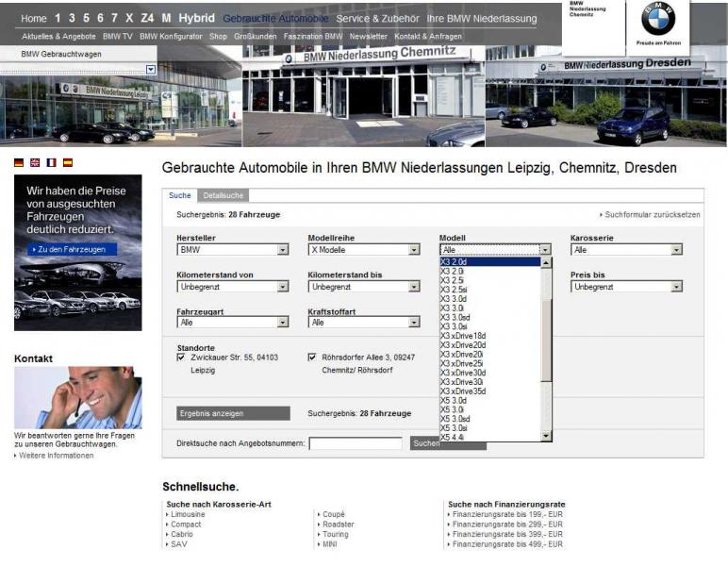Open dropdown arrow under BMW Gebrauchtwagen header
The height and width of the screenshot is (566, 728).
pos(151,70)
